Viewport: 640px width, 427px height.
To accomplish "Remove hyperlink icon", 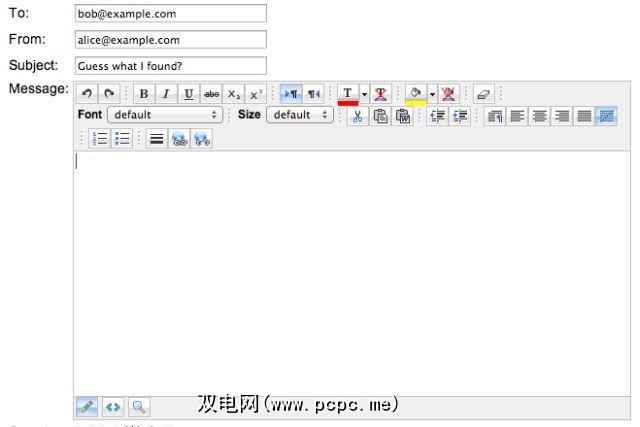I will (x=202, y=139).
